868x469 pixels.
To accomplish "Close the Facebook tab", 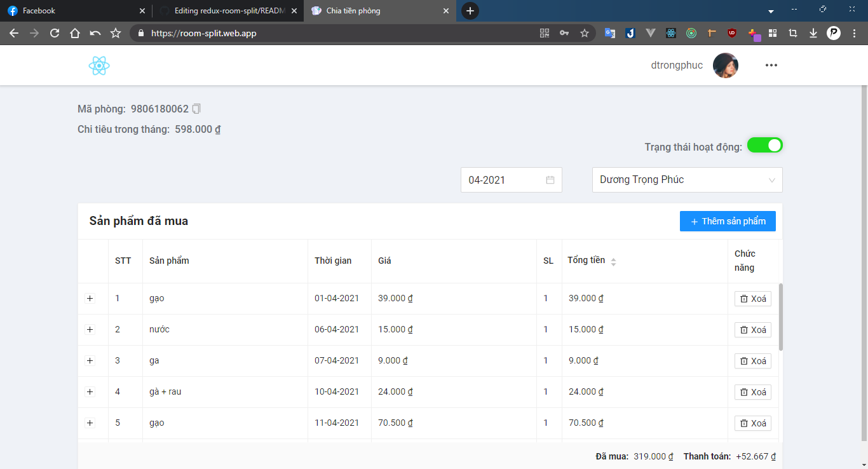I will (x=142, y=11).
